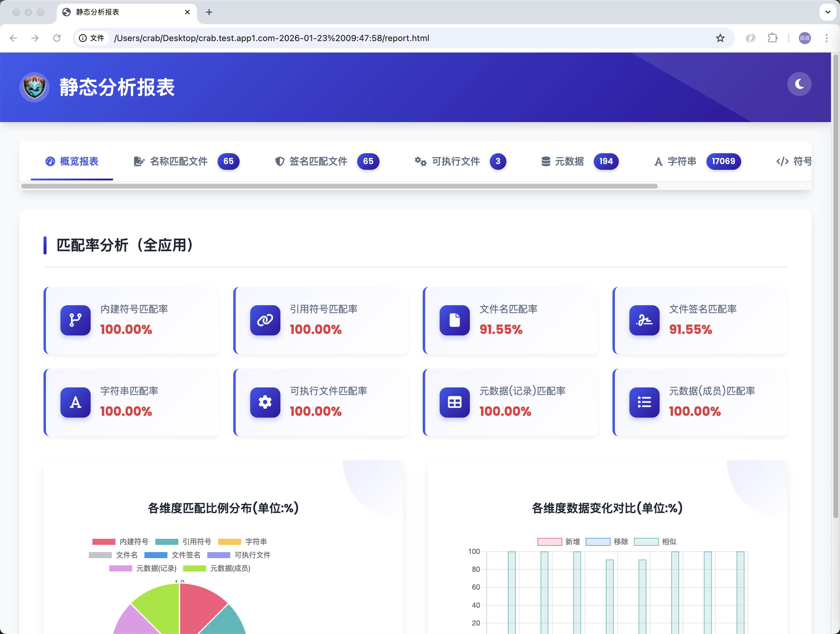Viewport: 840px width, 634px height.
Task: Toggle 文件名 legend entry in pie chart
Action: [113, 555]
